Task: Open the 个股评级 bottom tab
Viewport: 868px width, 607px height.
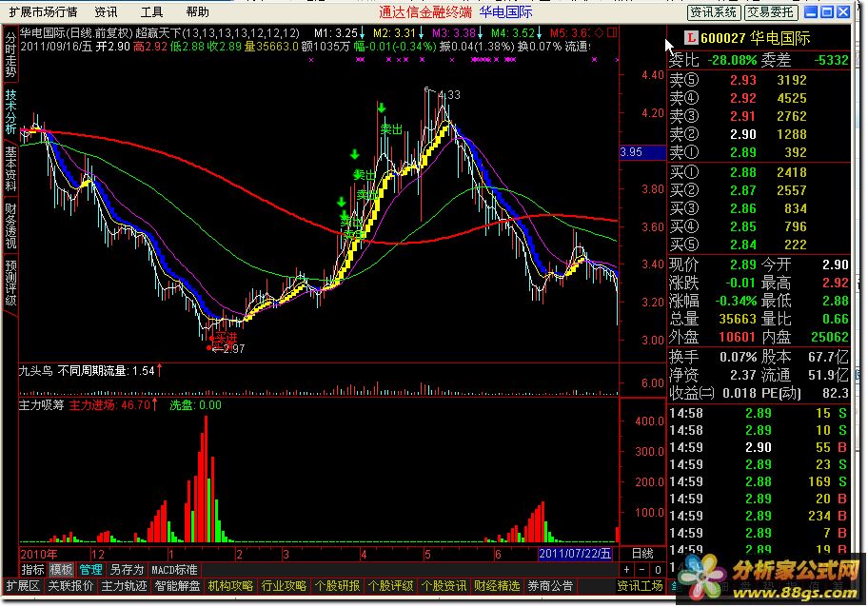Action: pyautogui.click(x=390, y=586)
